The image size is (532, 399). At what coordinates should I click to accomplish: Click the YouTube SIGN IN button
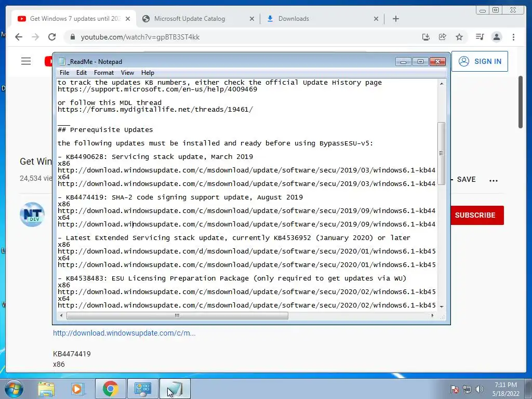click(x=480, y=61)
